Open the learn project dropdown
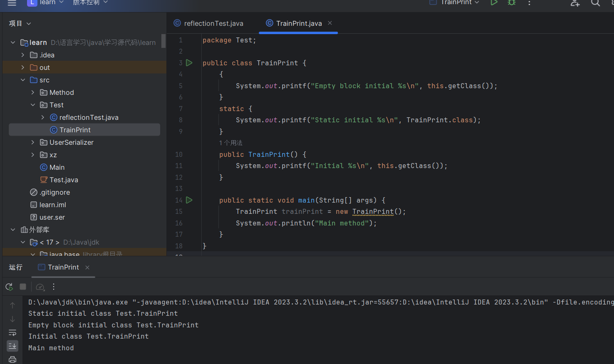 tap(46, 2)
